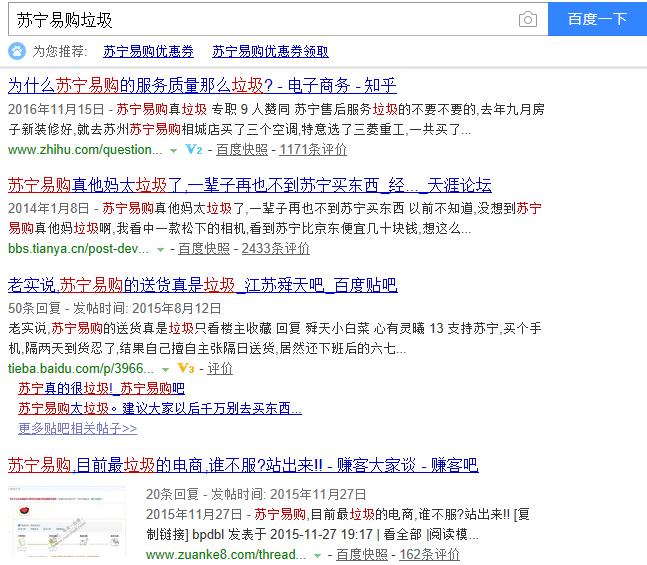647x565 pixels.
Task: Click the URL www.zuanke8.com/thread...
Action: click(226, 555)
